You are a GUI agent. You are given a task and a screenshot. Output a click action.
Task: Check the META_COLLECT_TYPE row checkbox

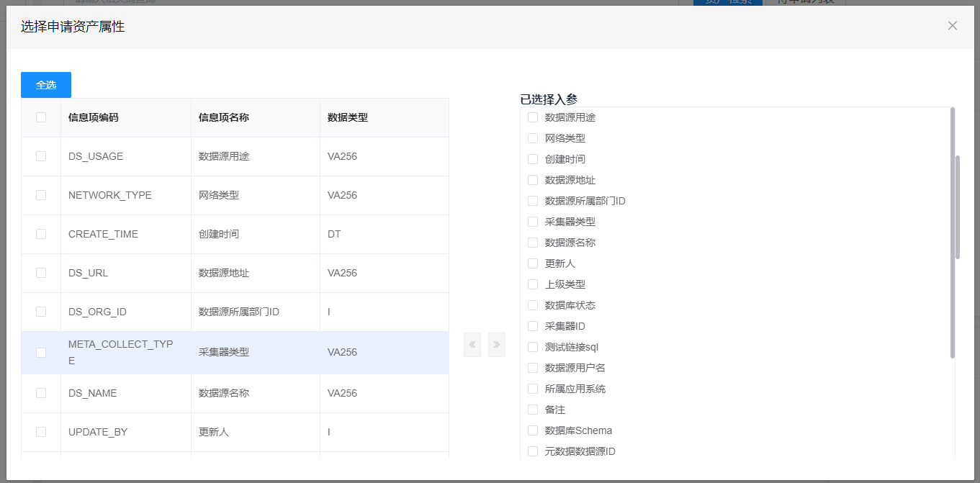(x=41, y=353)
